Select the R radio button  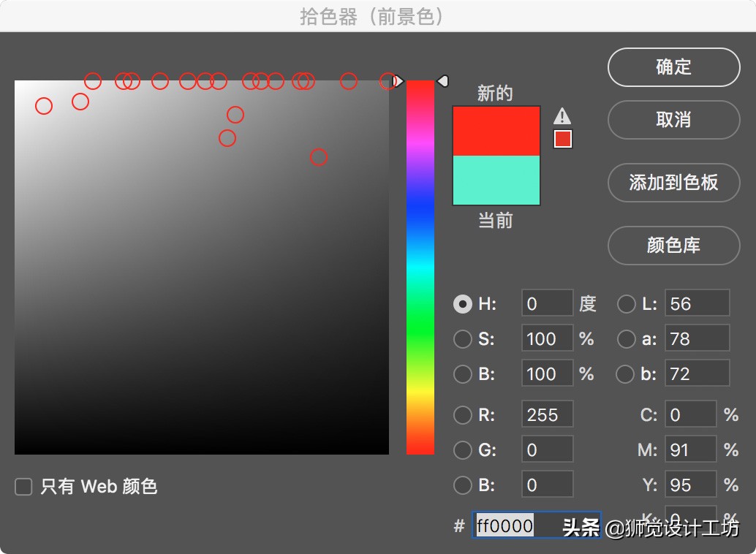463,414
